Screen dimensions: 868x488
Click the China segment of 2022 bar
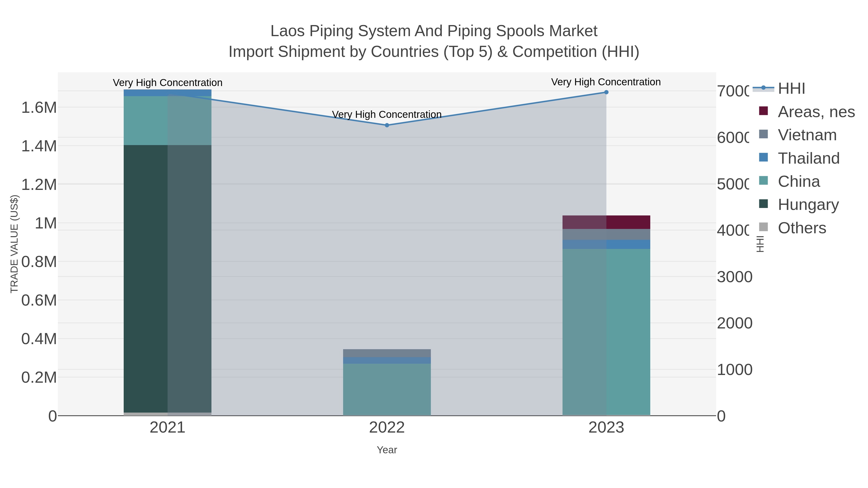pyautogui.click(x=387, y=390)
